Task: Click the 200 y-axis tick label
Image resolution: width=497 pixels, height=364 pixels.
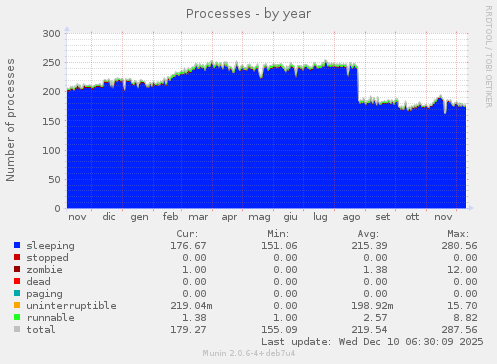Action: [x=51, y=92]
